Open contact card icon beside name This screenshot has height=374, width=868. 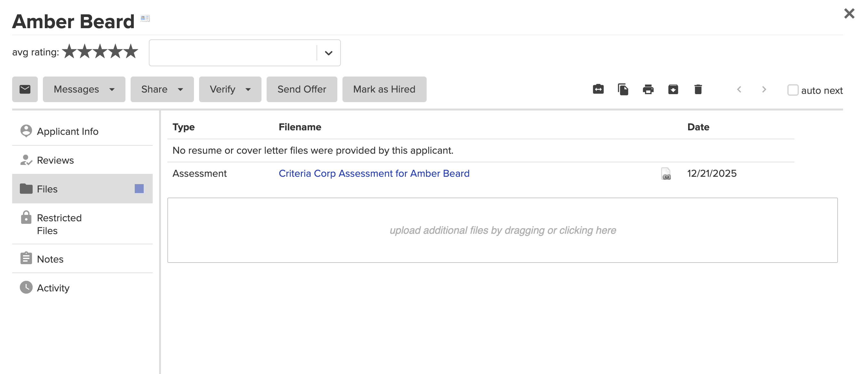[145, 18]
